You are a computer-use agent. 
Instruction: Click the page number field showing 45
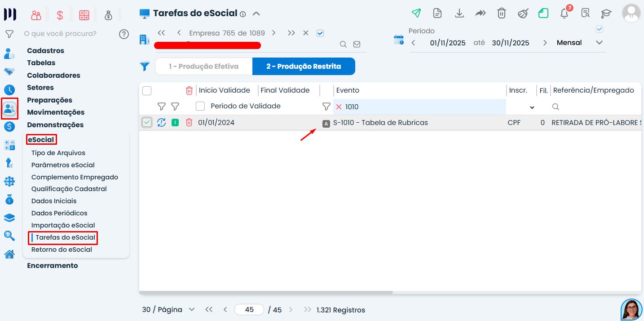(249, 310)
